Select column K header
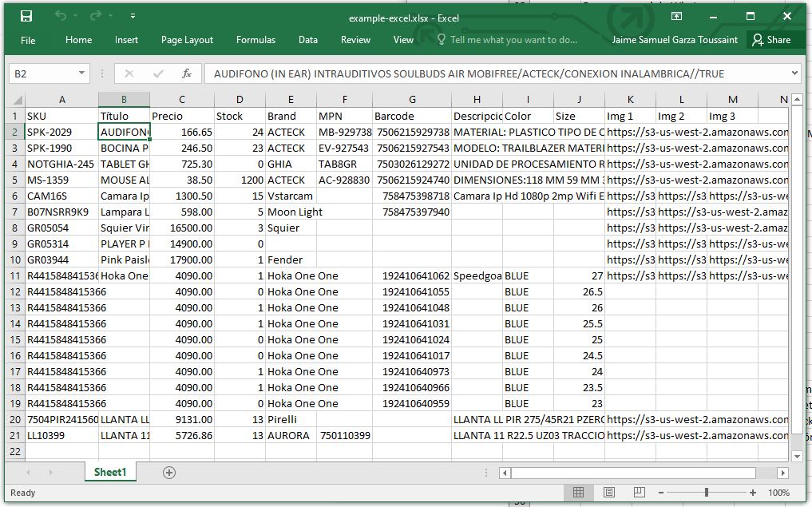Image resolution: width=812 pixels, height=507 pixels. click(630, 100)
